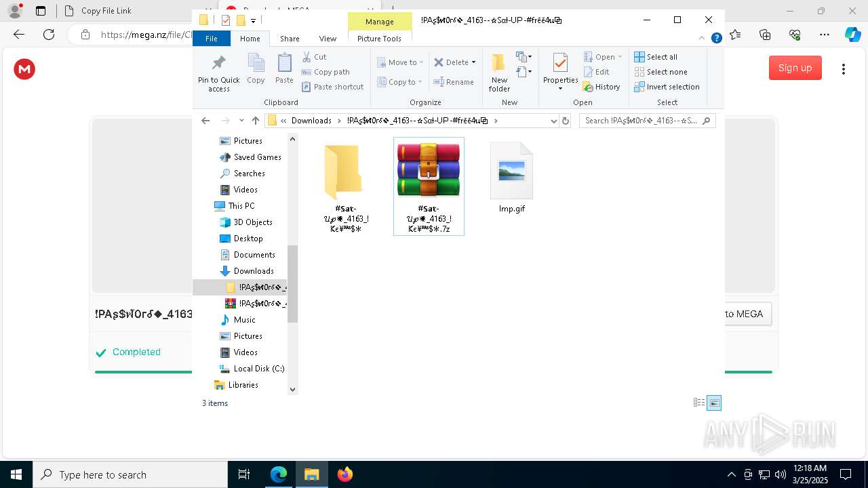This screenshot has height=488, width=868.
Task: Click the Explorer Help question mark icon
Action: click(716, 39)
